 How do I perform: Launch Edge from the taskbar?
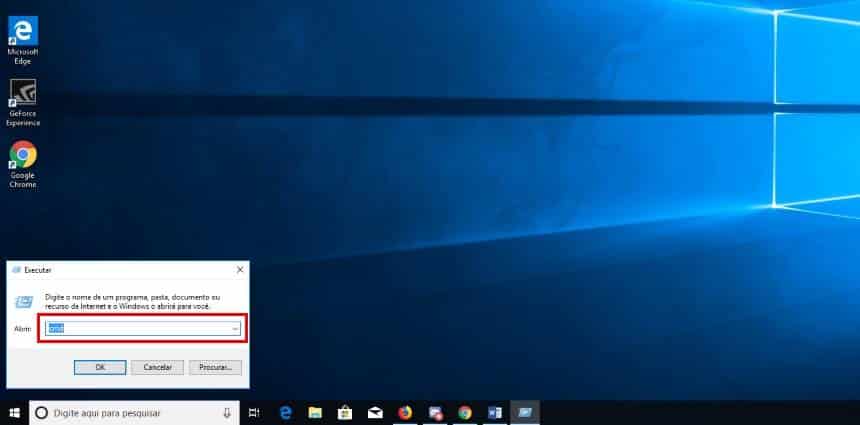coord(285,412)
